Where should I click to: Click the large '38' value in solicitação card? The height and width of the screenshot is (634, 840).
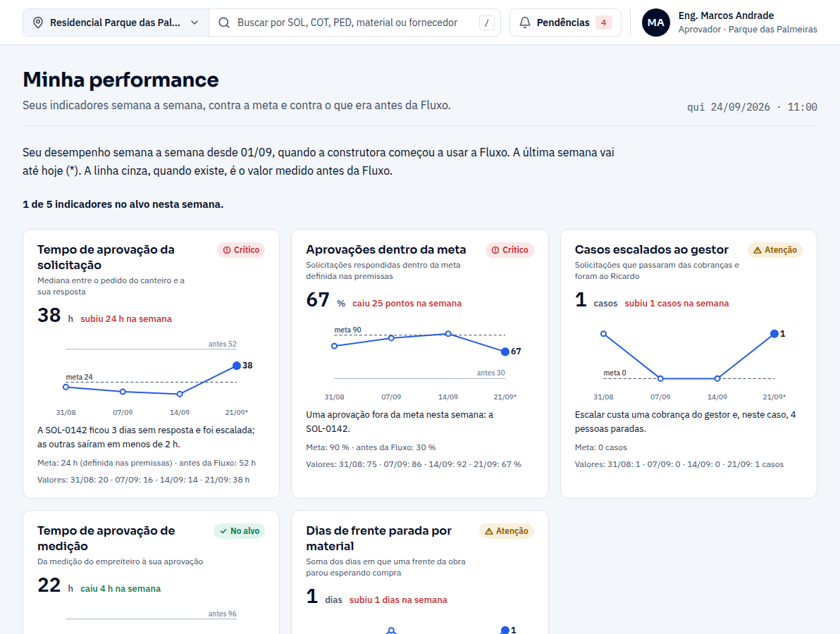click(x=49, y=316)
